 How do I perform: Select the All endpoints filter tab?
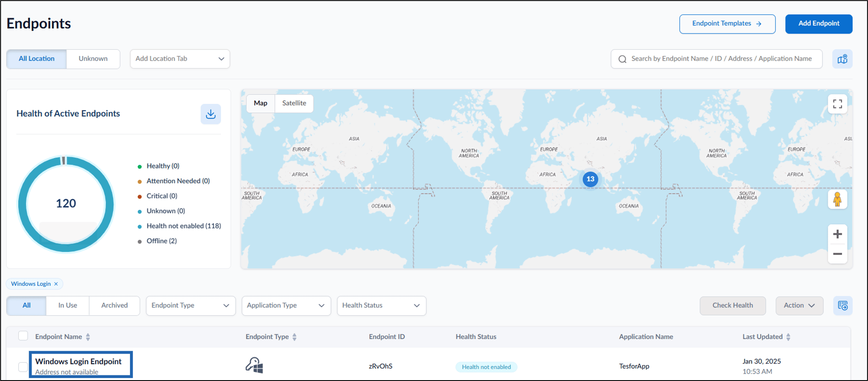pyautogui.click(x=26, y=306)
